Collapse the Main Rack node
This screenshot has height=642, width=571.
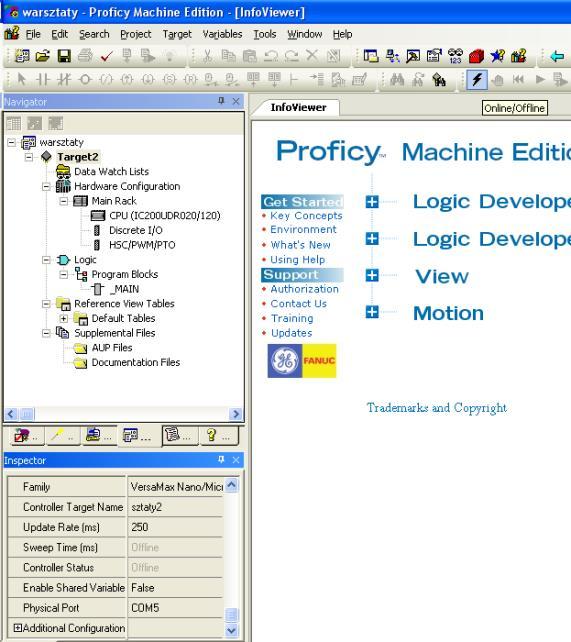pyautogui.click(x=63, y=201)
